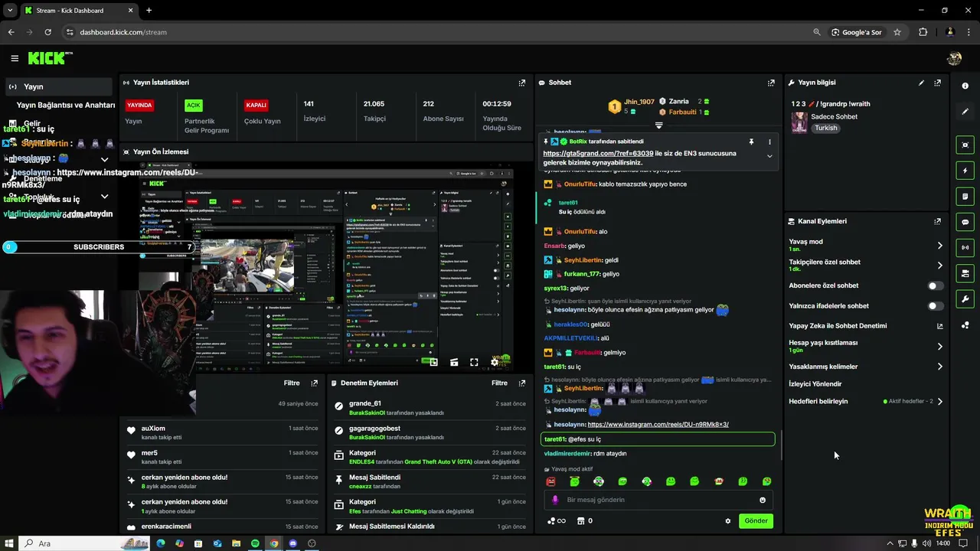Pop out the Denetim Eylemleri panel

tap(522, 383)
